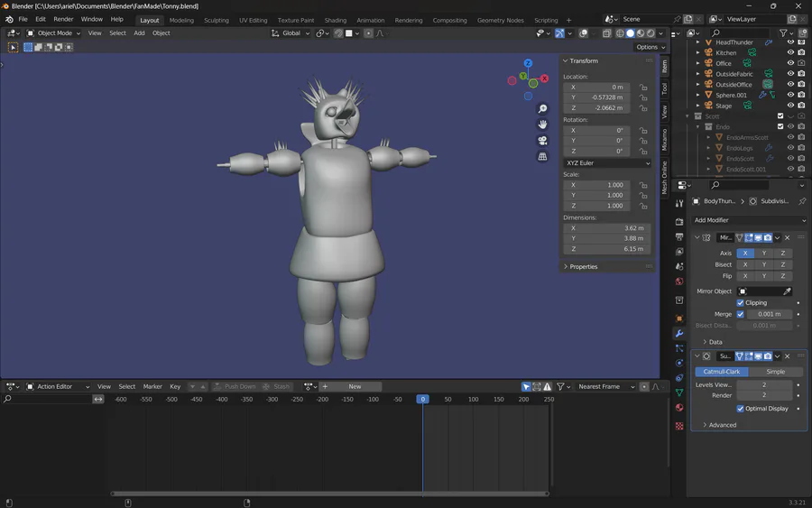The image size is (812, 508).
Task: Open the Object Data mesh properties tab
Action: point(679,393)
